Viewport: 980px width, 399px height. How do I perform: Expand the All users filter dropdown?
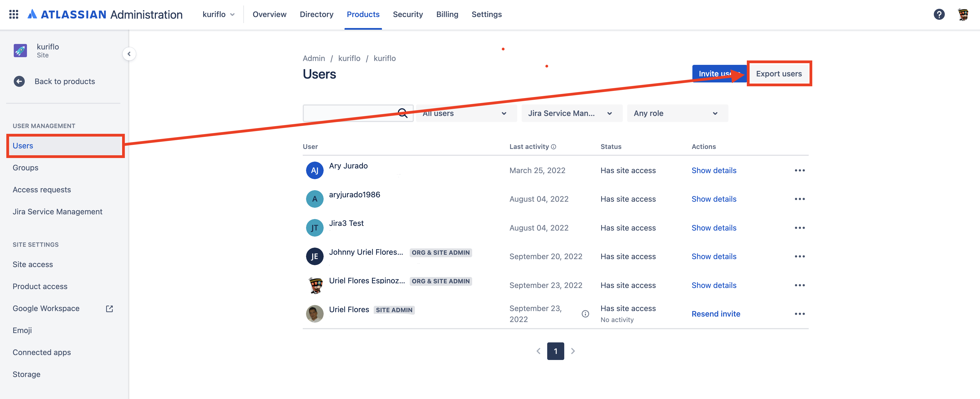tap(463, 113)
